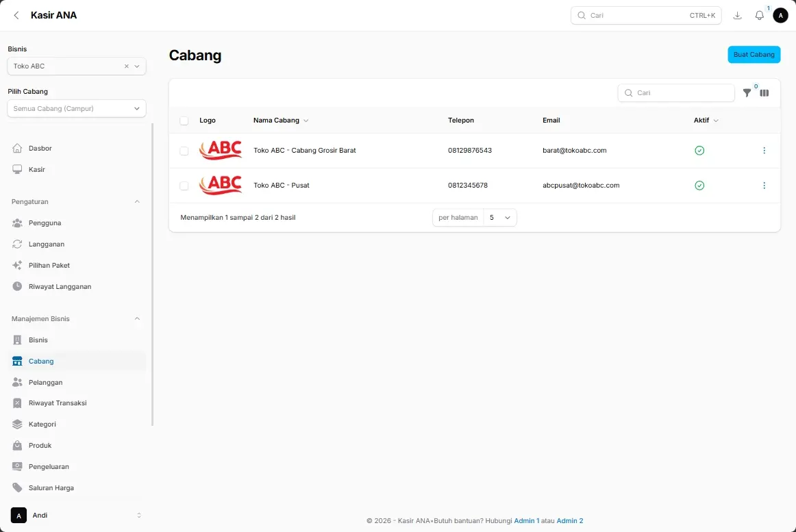Open the Bisnis menu item under Manajemen Bisnis
This screenshot has width=796, height=532.
pyautogui.click(x=77, y=340)
